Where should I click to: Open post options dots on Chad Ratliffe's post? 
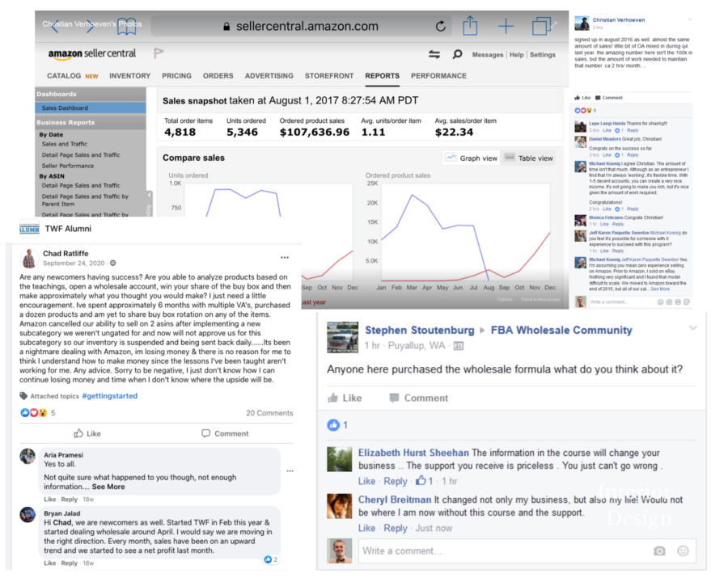(285, 257)
